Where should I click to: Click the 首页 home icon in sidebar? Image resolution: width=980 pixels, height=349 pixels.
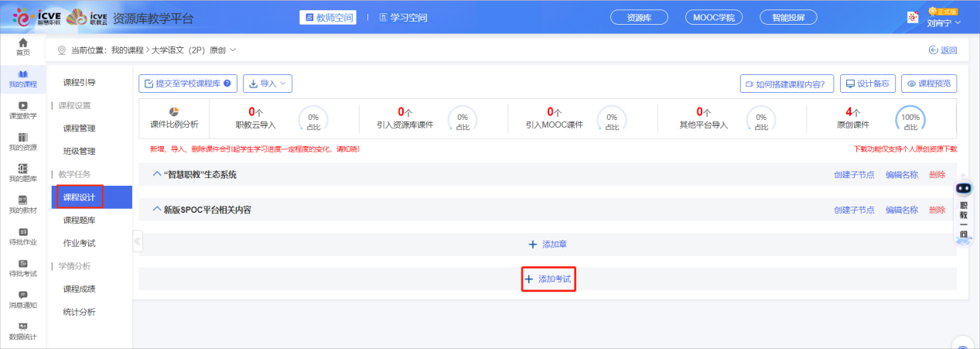[23, 46]
